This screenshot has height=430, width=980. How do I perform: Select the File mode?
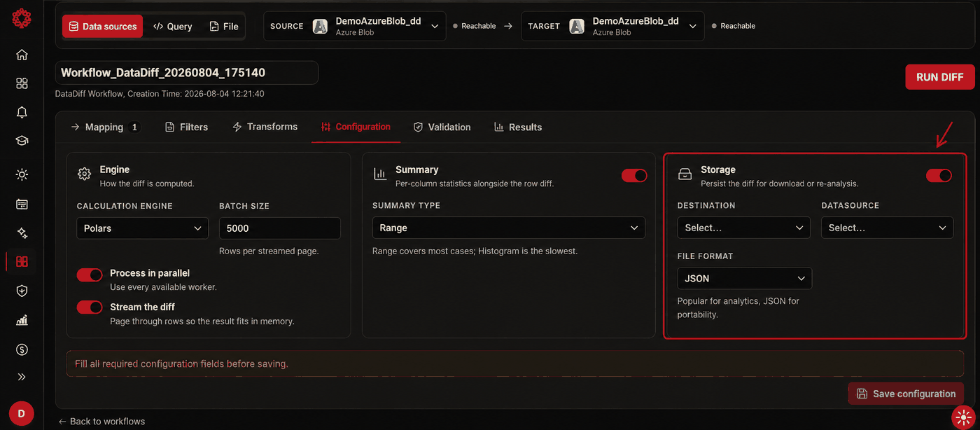pos(223,26)
